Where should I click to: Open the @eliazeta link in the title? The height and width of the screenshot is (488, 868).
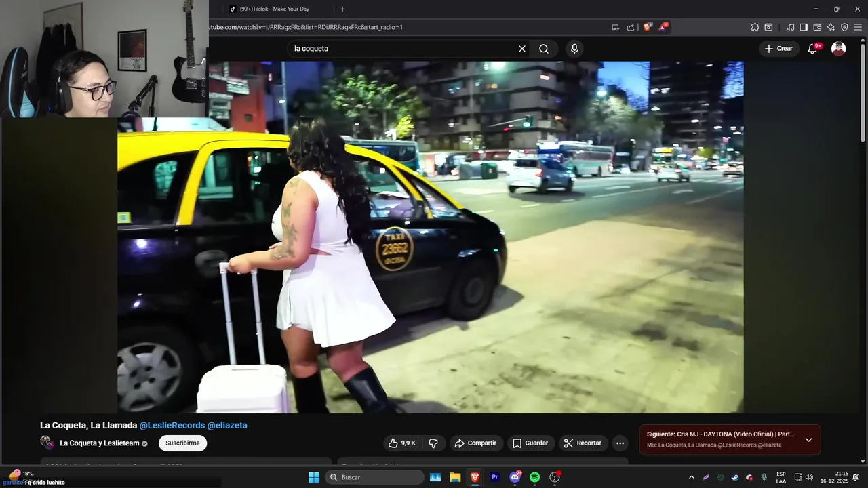coord(227,426)
